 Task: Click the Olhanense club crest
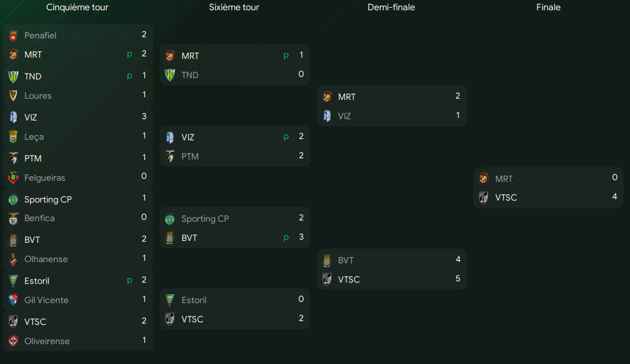(x=13, y=260)
